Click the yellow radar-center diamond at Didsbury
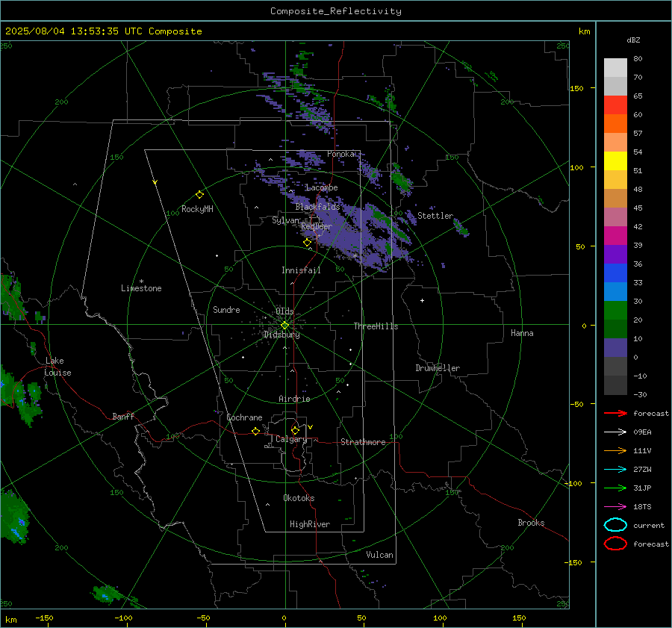 [284, 326]
